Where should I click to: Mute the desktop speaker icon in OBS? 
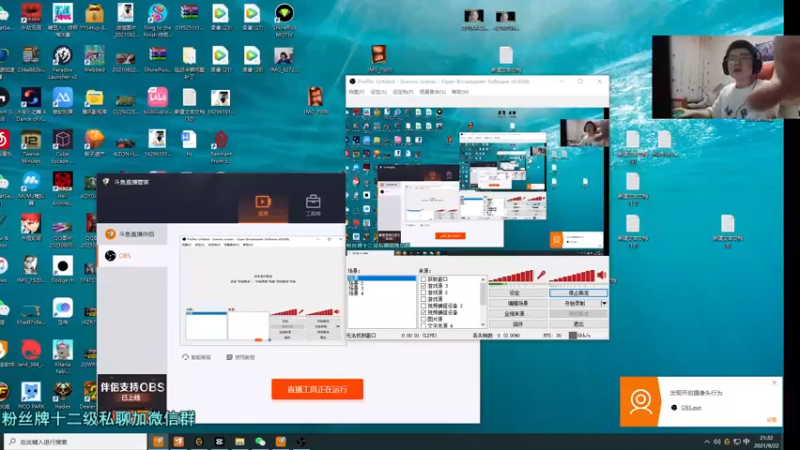602,276
